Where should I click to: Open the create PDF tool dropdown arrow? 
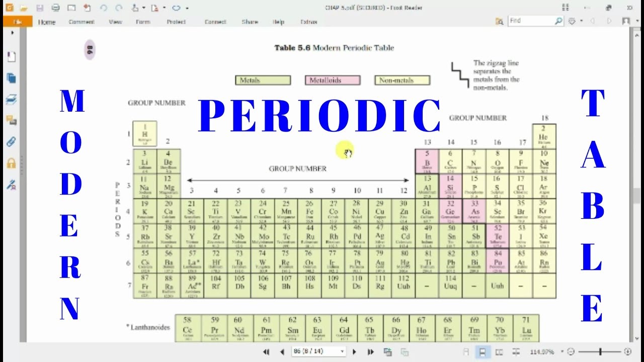pos(164,8)
